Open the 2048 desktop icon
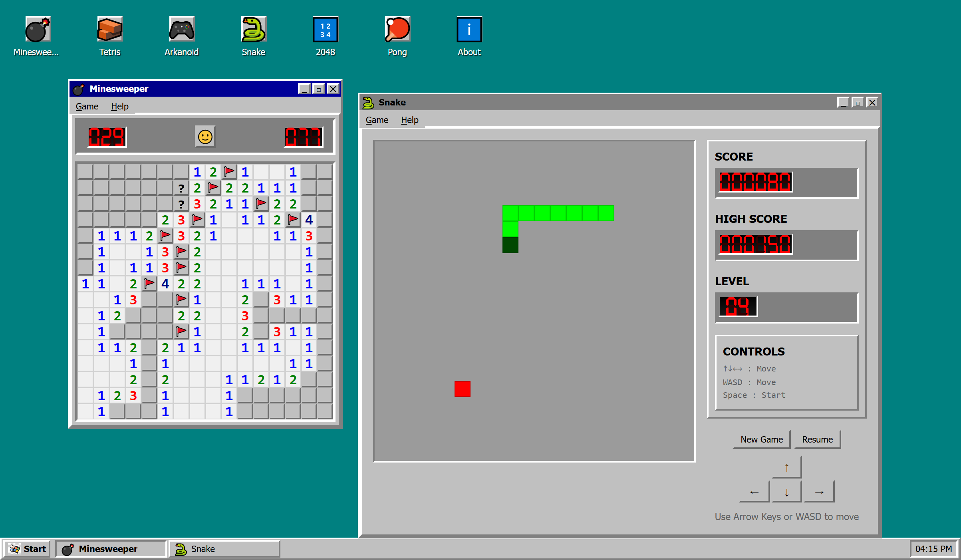This screenshot has width=961, height=560. pyautogui.click(x=325, y=36)
